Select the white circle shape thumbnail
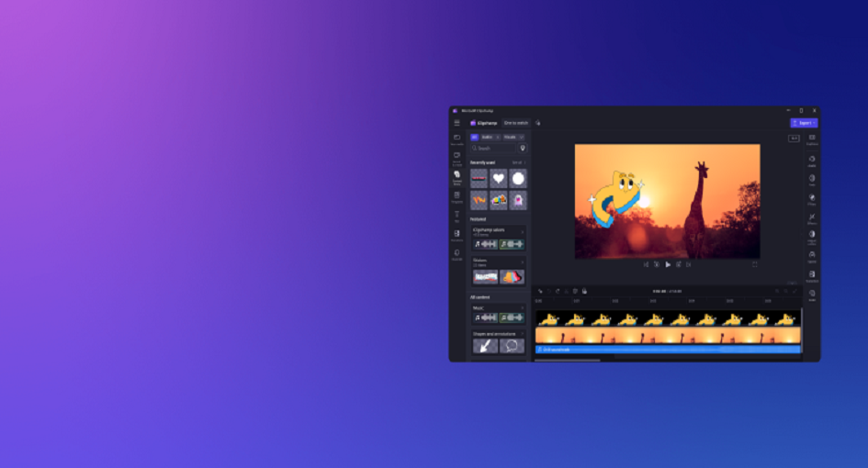Viewport: 868px width, 468px height. coord(518,178)
